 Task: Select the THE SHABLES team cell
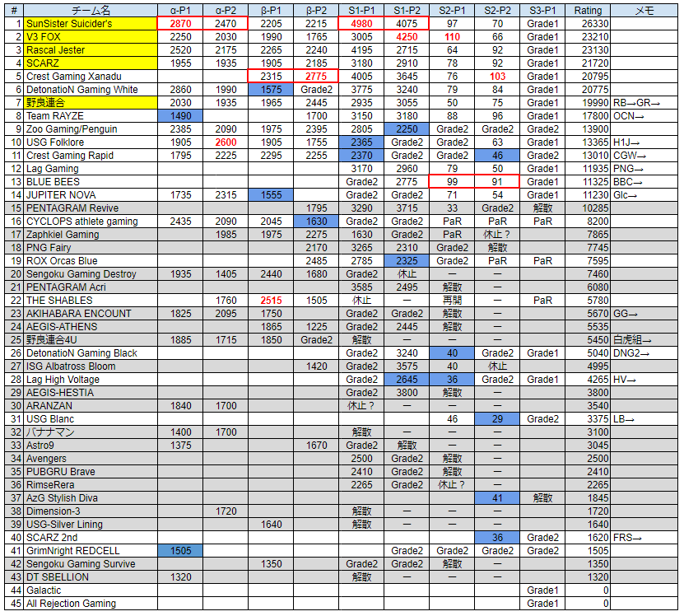click(x=91, y=301)
